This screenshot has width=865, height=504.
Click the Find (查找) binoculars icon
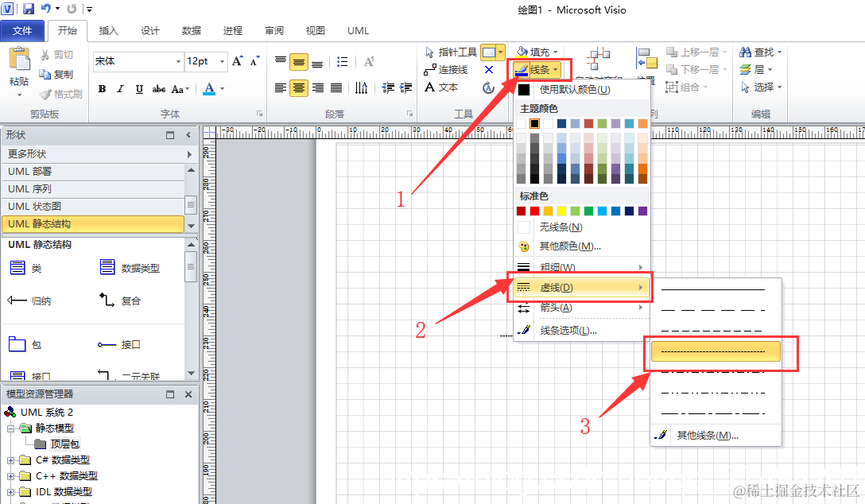point(745,52)
